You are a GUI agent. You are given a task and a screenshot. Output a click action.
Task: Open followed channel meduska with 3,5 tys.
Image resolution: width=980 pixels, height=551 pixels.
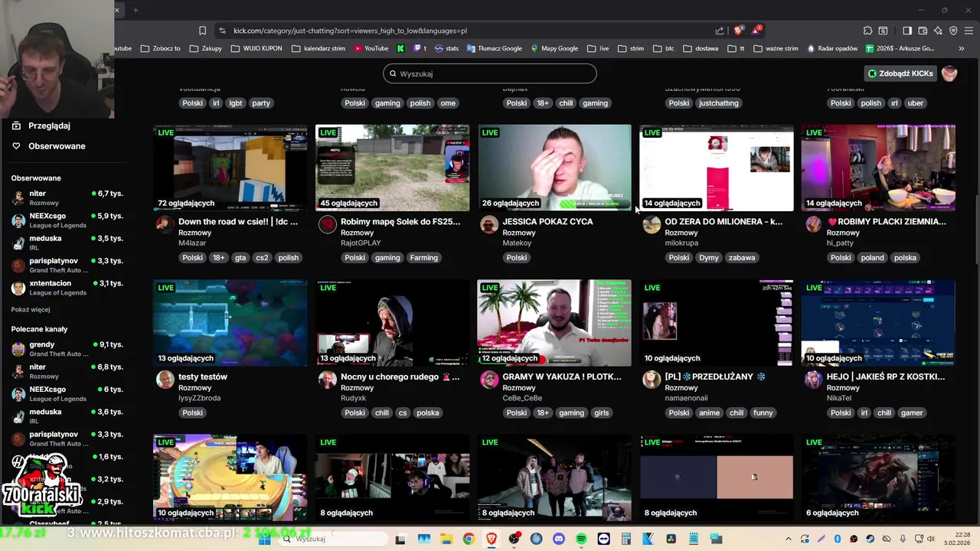67,243
